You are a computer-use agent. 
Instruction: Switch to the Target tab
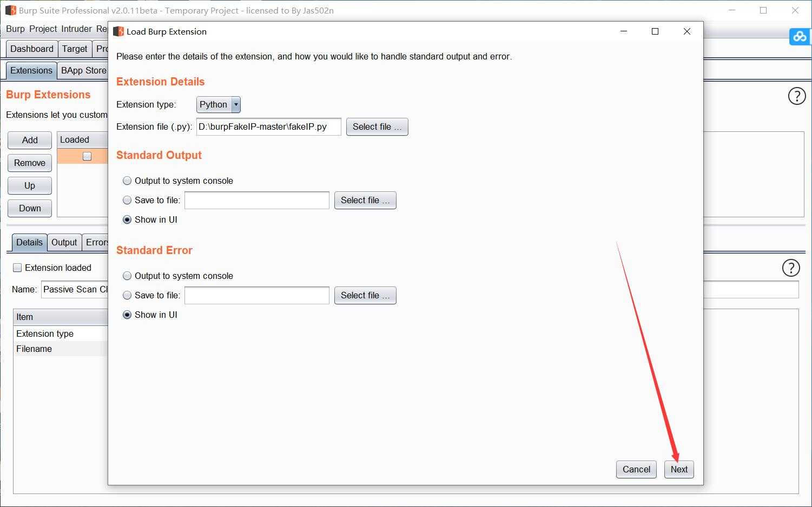coord(75,49)
